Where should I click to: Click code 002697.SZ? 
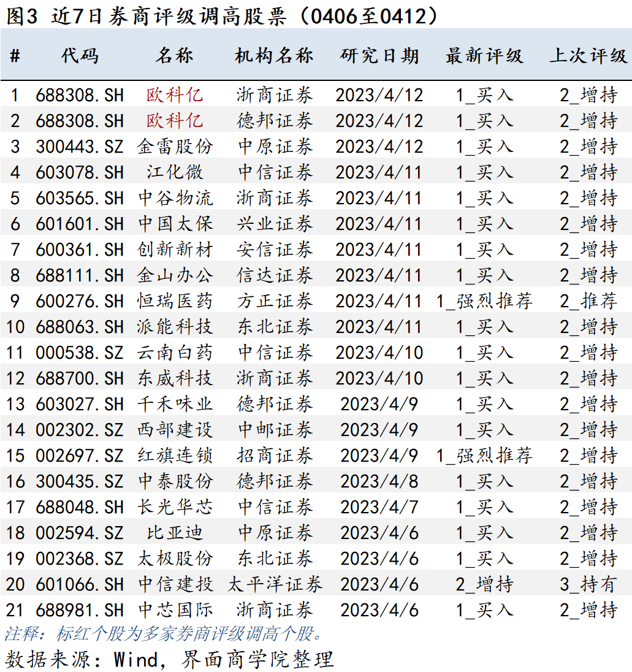[x=80, y=456]
